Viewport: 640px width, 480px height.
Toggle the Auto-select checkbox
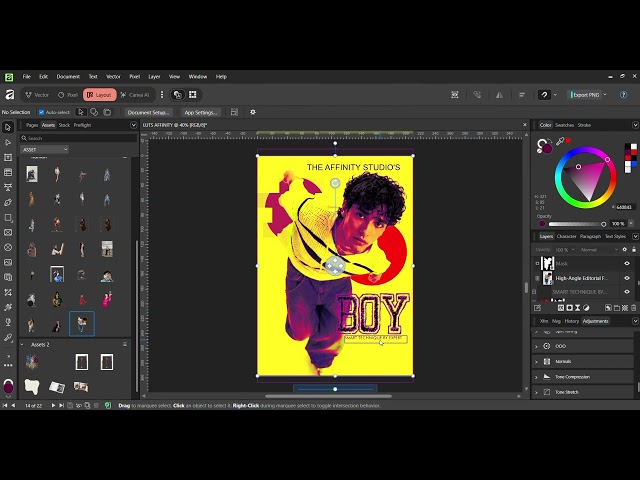pos(41,112)
